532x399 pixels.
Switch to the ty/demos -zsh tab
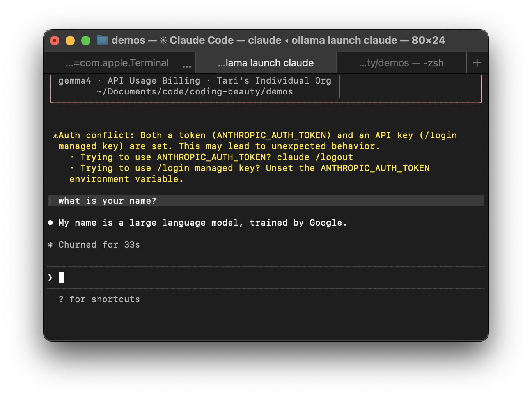click(401, 63)
